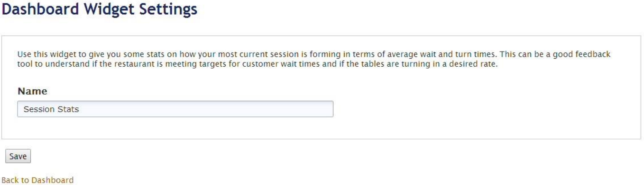
Task: Click the word "Stats" inside Name box
Action: click(66, 109)
